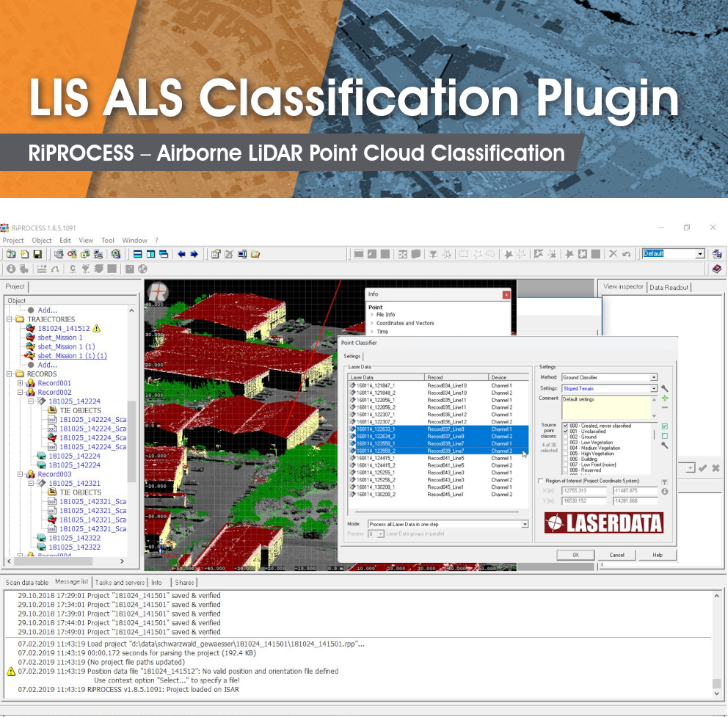Click the Cancel button in Point Classifier

point(616,555)
